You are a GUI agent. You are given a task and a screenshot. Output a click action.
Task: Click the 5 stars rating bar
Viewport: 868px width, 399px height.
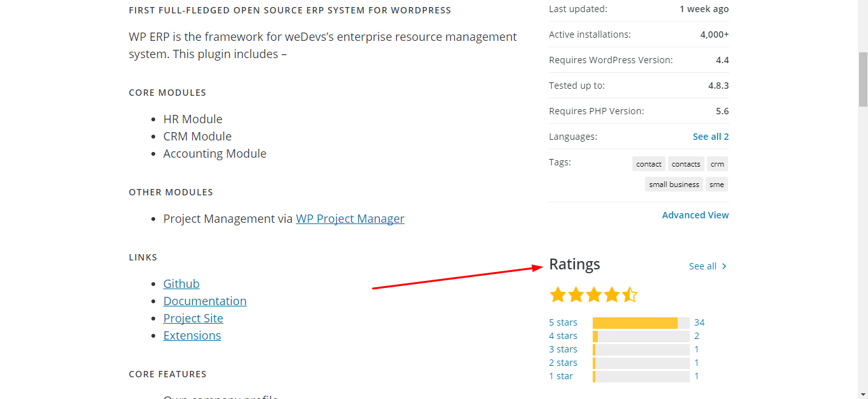(x=641, y=323)
